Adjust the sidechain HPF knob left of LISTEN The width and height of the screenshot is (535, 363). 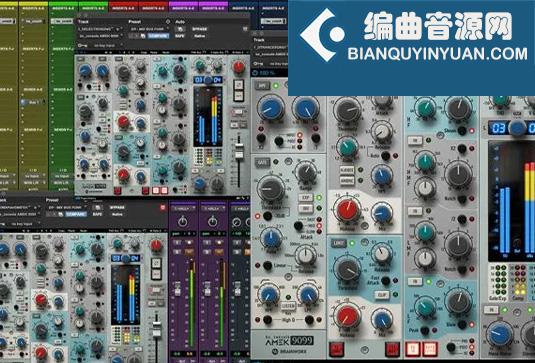pos(269,294)
